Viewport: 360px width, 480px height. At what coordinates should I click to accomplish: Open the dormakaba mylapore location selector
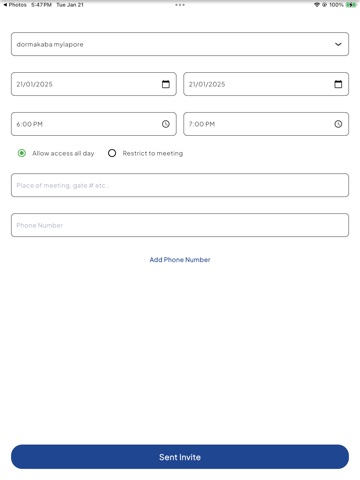coord(180,44)
